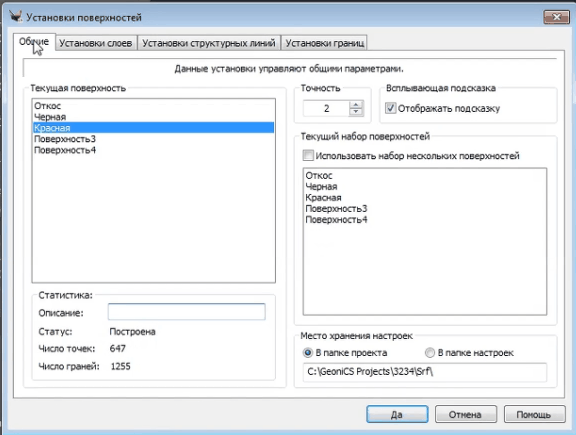The height and width of the screenshot is (435, 576).
Task: Click the GeoniCS app icon in title bar
Action: 15,17
